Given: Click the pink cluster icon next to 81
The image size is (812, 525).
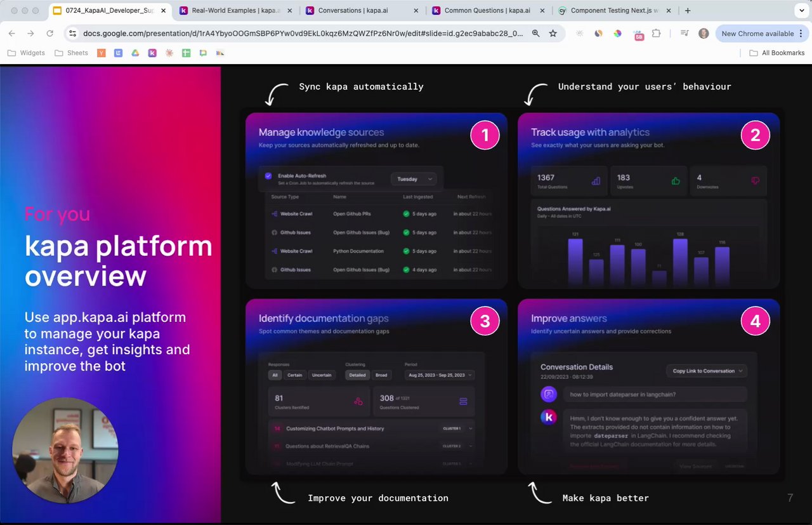Looking at the screenshot, I should (x=358, y=401).
